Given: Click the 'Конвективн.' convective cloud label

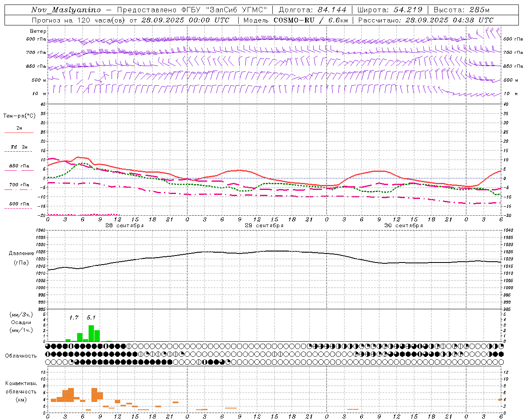Looking at the screenshot, I should pyautogui.click(x=21, y=383).
